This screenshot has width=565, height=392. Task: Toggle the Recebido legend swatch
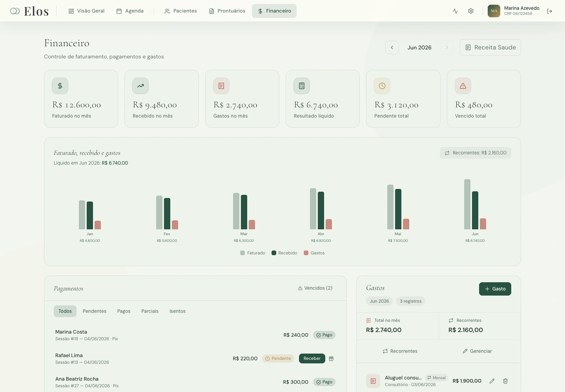point(274,253)
